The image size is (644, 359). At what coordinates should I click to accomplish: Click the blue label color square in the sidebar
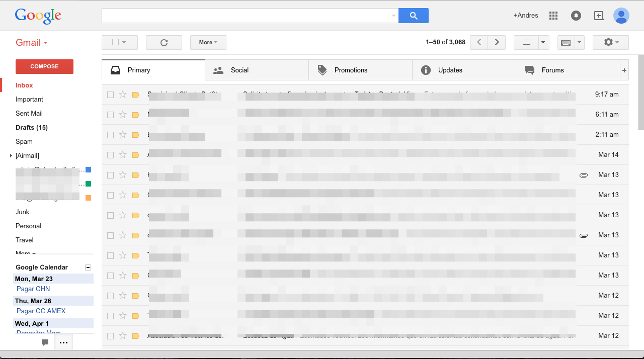88,170
